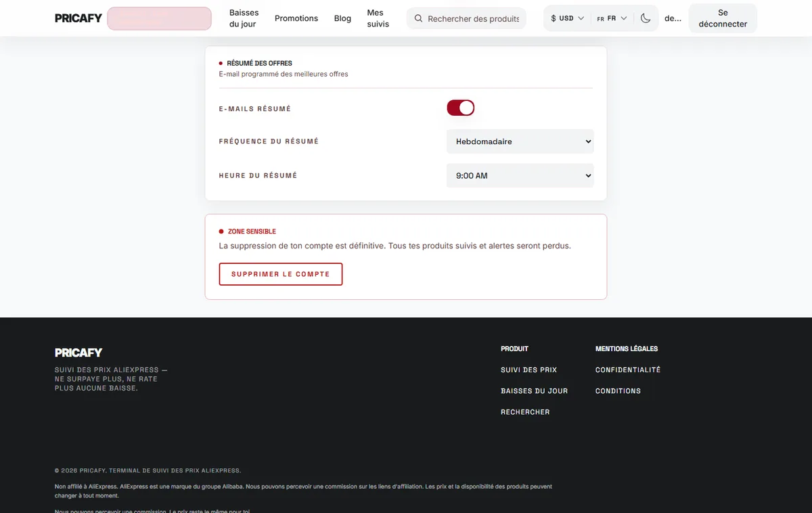Click the Résumé des offres heading
The height and width of the screenshot is (513, 812).
tap(259, 63)
